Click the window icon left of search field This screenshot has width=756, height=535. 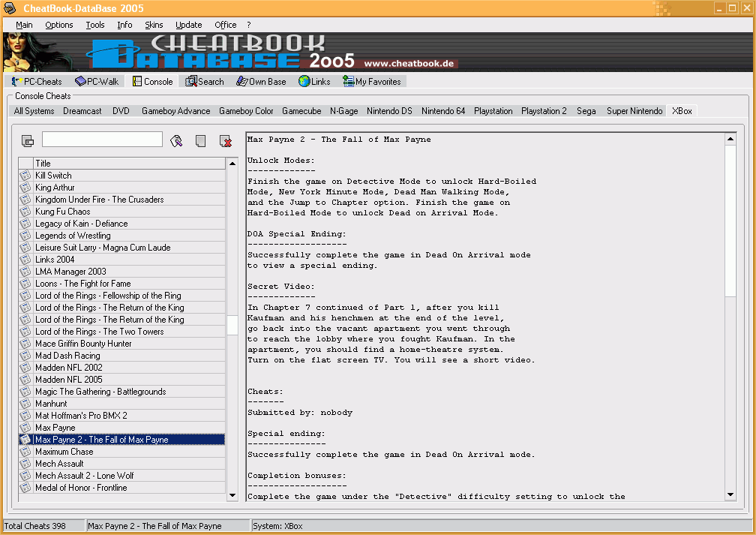pyautogui.click(x=28, y=140)
